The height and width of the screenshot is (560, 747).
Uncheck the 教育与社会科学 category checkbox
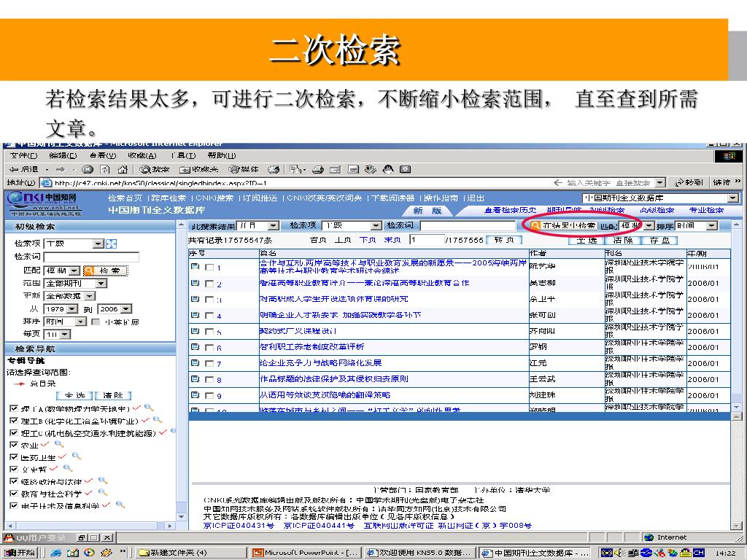point(14,494)
